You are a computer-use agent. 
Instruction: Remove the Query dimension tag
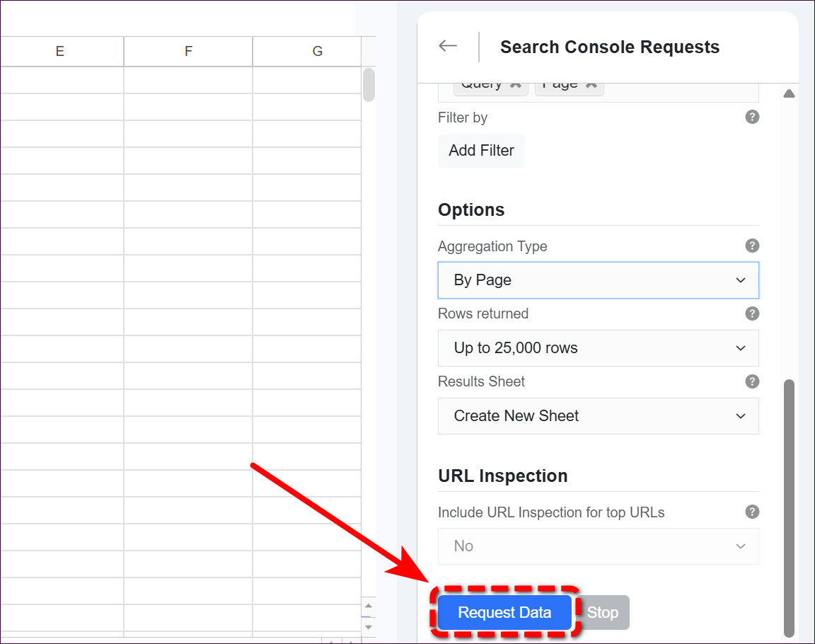516,85
